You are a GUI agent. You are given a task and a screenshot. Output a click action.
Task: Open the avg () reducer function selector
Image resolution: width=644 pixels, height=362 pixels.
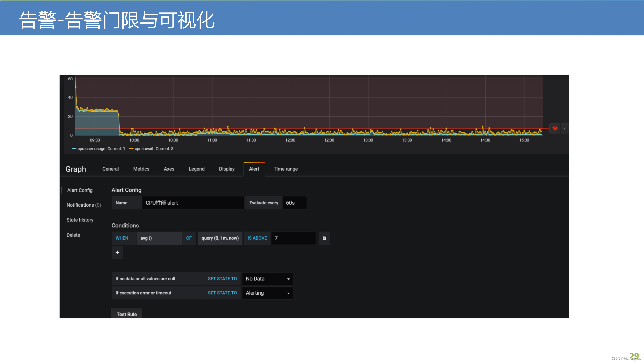[x=159, y=238]
